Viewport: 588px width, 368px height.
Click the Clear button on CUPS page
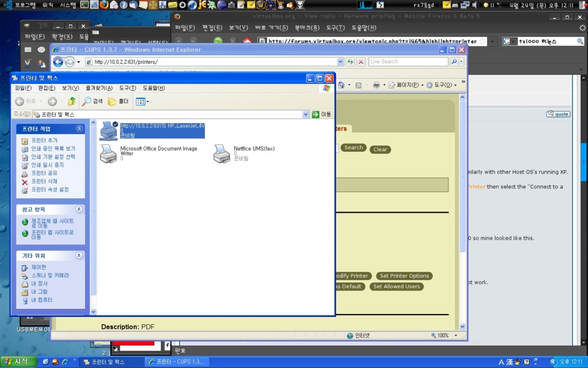pos(380,149)
